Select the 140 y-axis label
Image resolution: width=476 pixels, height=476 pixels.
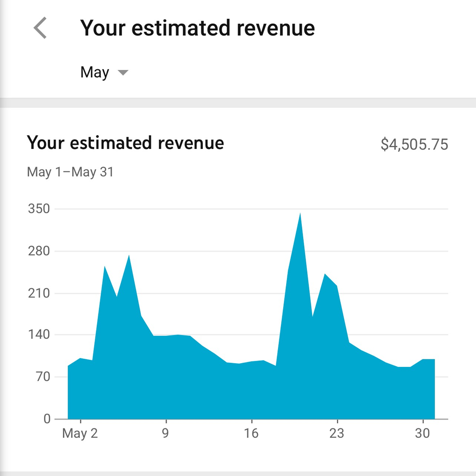coord(39,335)
